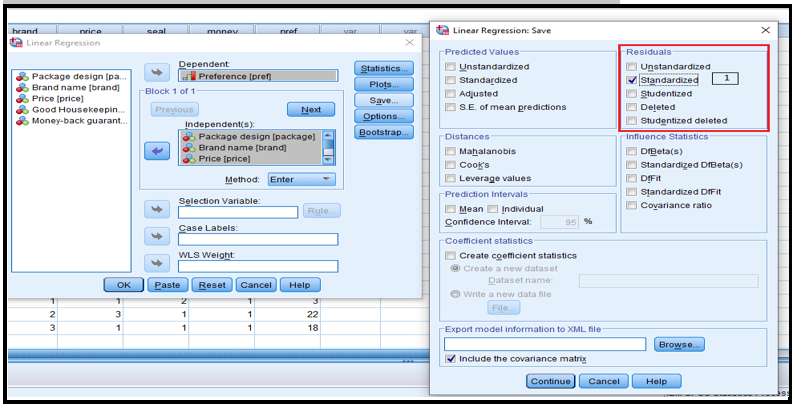This screenshot has width=800, height=410.
Task: Toggle Include the covariance matrix checkbox
Action: 451,359
